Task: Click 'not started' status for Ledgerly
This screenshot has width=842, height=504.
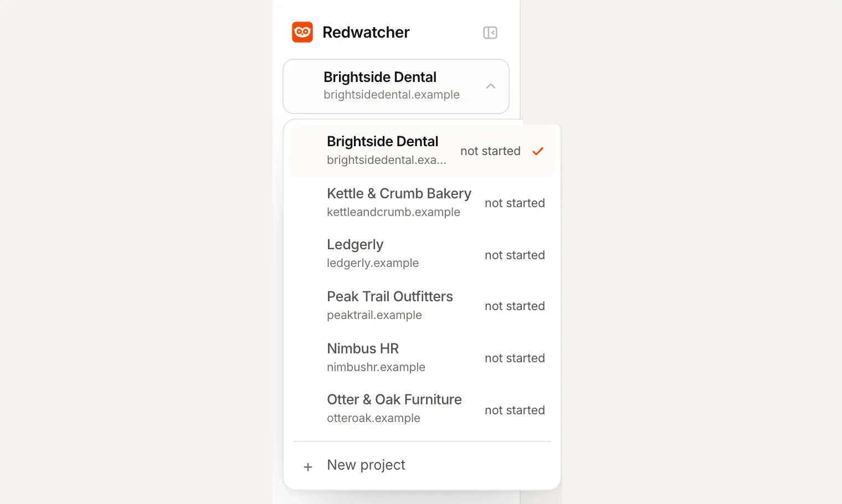Action: click(515, 255)
